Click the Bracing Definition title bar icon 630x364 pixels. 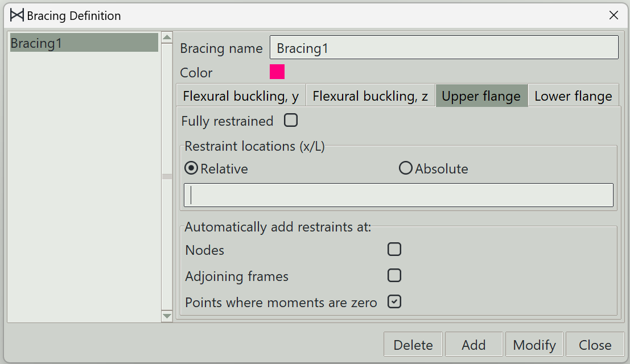[17, 15]
